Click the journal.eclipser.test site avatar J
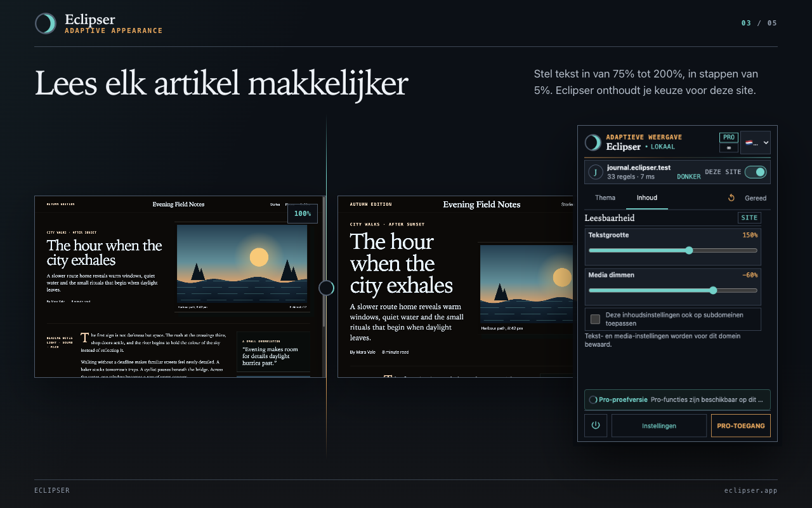Image resolution: width=812 pixels, height=508 pixels. (596, 172)
